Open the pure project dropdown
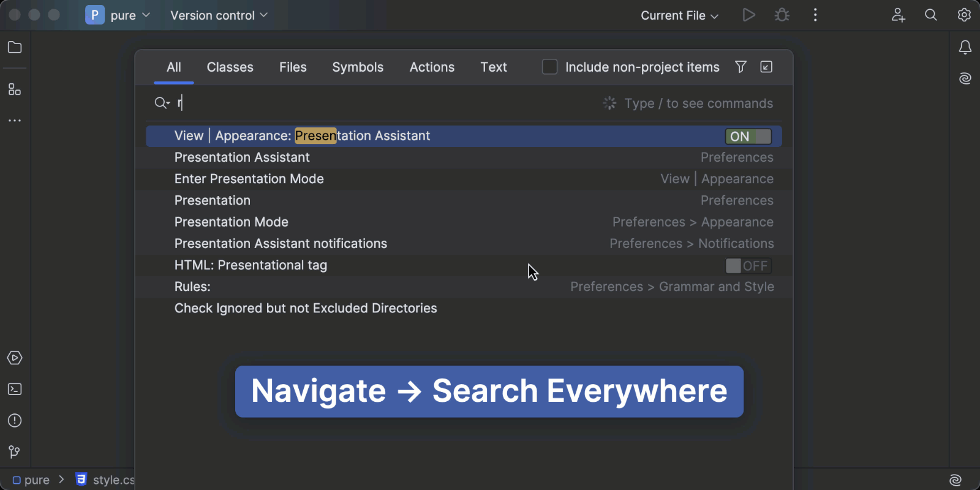The image size is (980, 490). click(130, 15)
